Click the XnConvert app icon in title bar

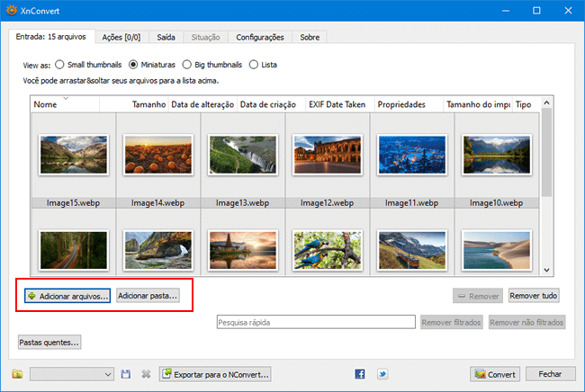click(12, 11)
